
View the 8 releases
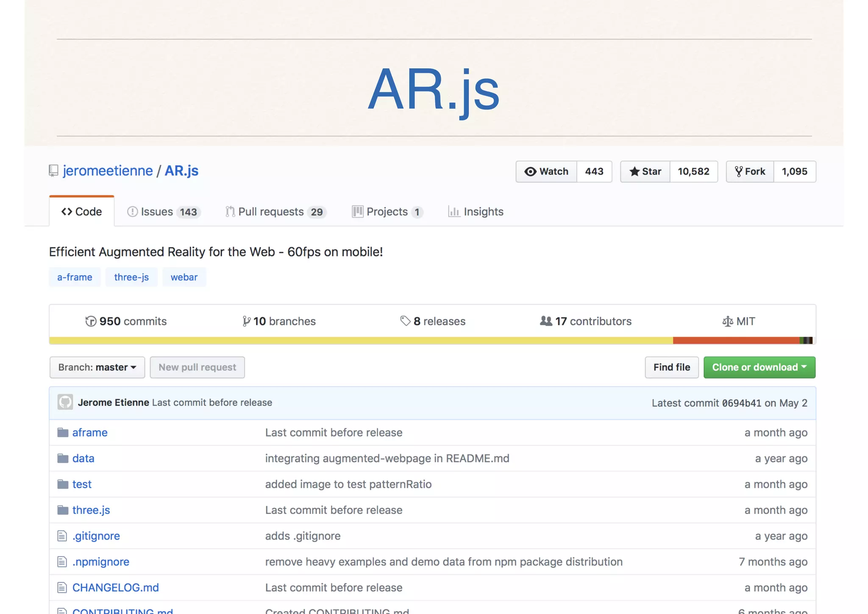pos(433,321)
